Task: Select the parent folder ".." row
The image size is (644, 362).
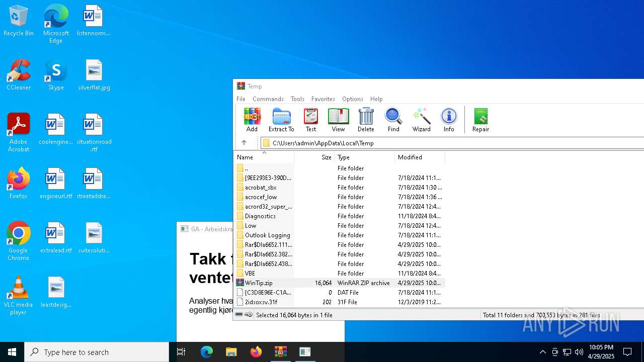Action: (x=340, y=168)
